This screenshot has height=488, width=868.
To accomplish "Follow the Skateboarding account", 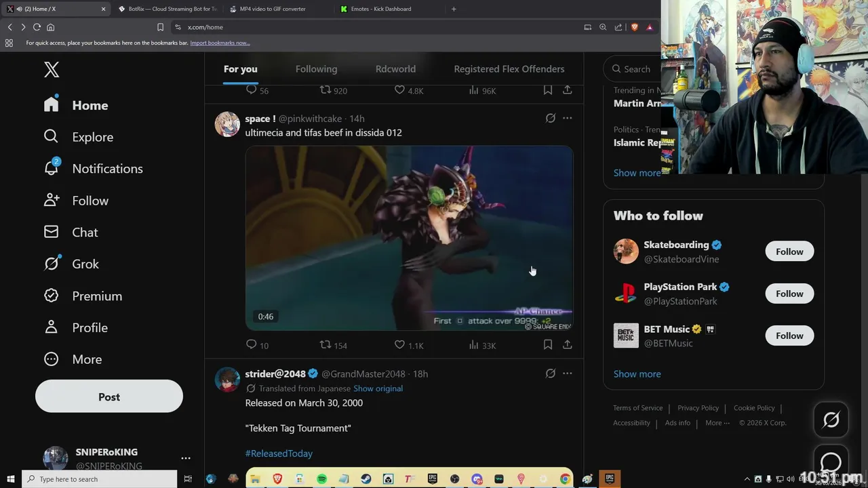I will 789,251.
